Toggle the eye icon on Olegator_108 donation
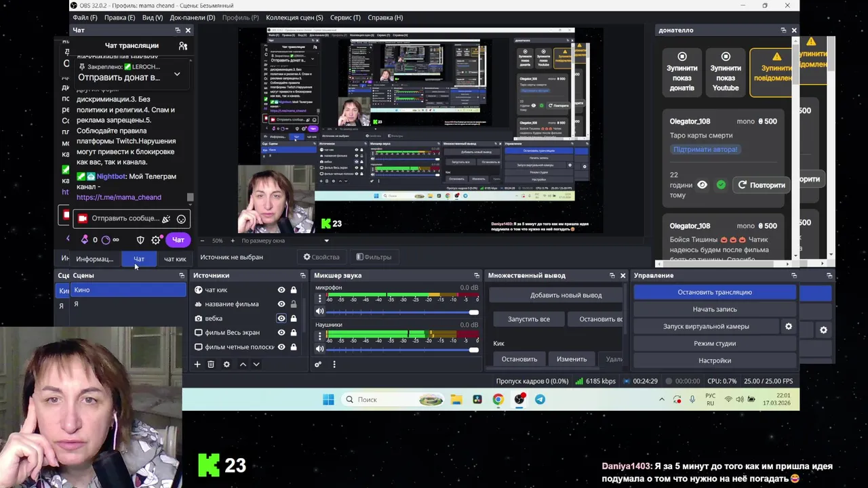Screen dimensions: 868x488 point(703,184)
